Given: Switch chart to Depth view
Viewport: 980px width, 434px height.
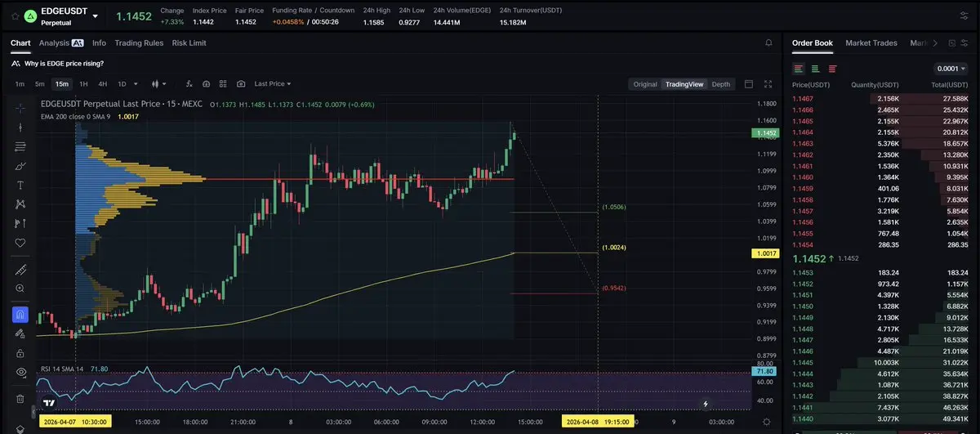Looking at the screenshot, I should [x=721, y=84].
